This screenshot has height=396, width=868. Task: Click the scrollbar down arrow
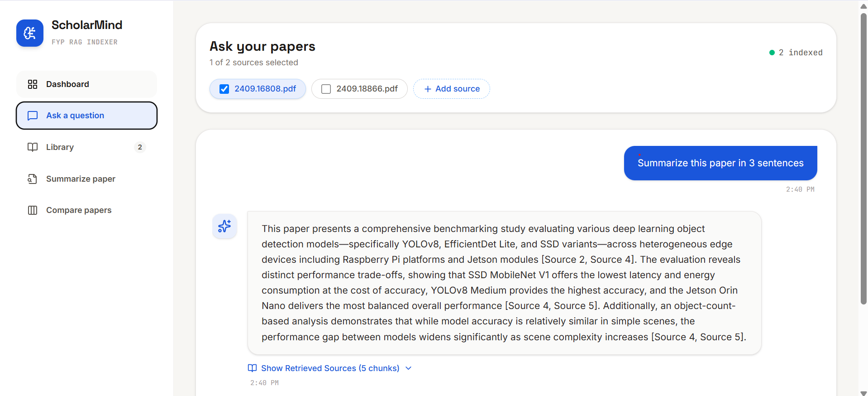(x=863, y=393)
